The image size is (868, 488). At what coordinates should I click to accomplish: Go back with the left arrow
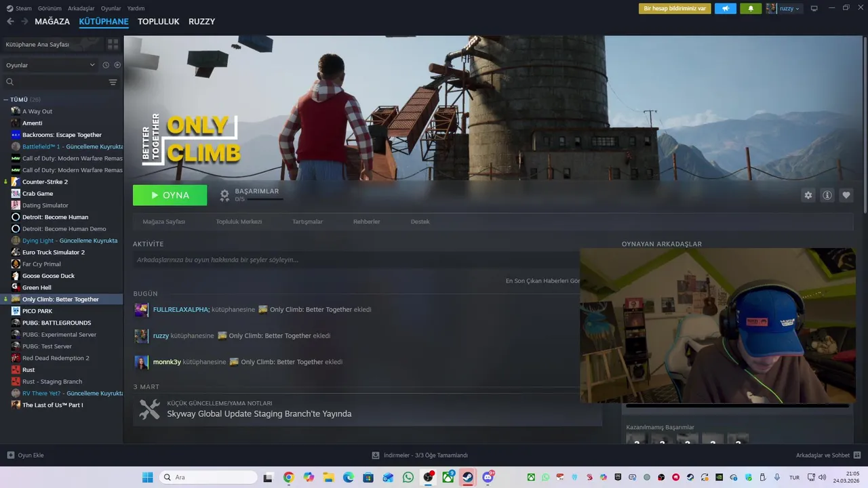(10, 22)
